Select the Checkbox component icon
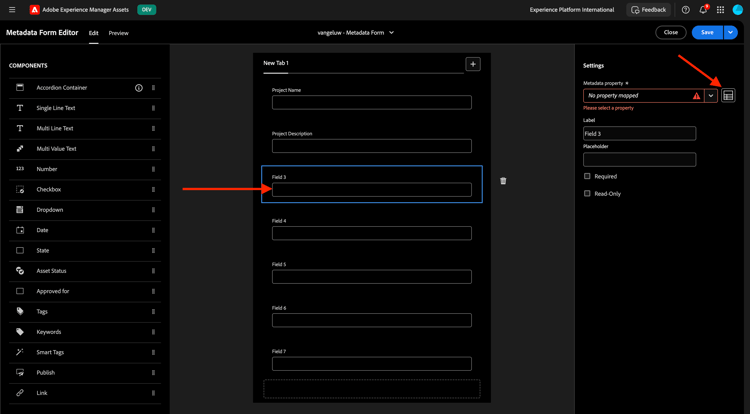This screenshot has height=414, width=750. [x=20, y=189]
